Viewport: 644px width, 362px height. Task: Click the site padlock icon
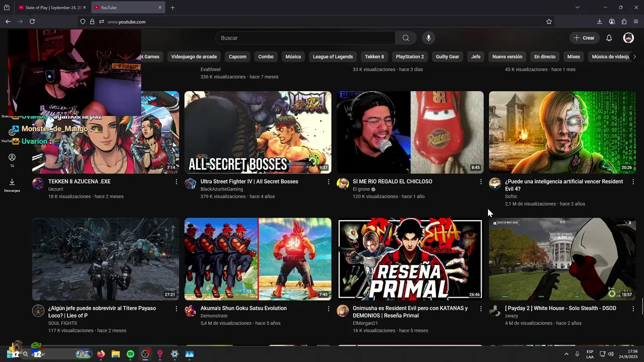point(92,22)
